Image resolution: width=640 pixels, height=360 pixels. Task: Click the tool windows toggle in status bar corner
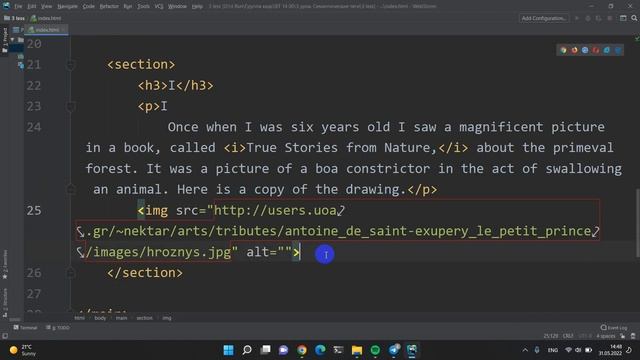[5, 336]
